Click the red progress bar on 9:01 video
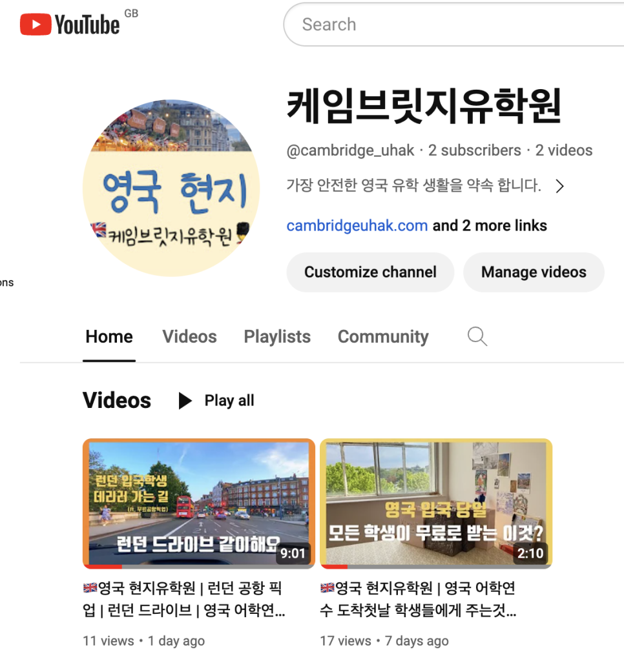The width and height of the screenshot is (624, 672). (103, 567)
